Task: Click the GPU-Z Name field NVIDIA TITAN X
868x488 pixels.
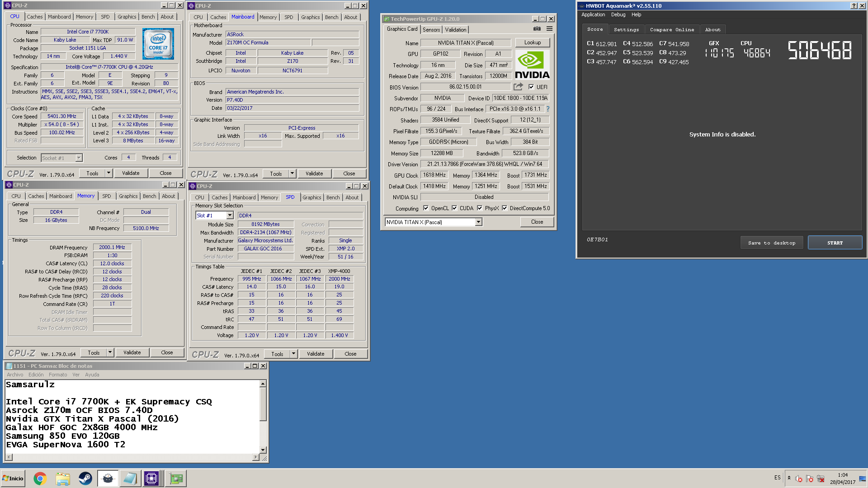Action: 466,43
